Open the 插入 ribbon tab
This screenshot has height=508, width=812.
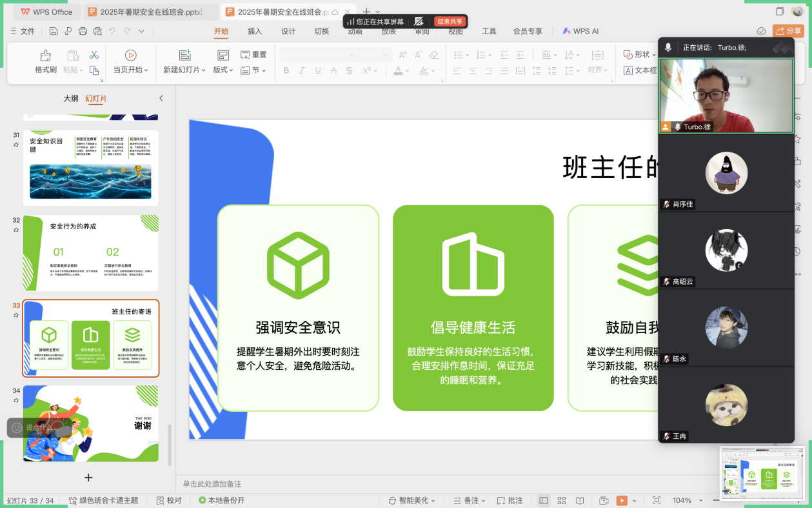tap(255, 31)
